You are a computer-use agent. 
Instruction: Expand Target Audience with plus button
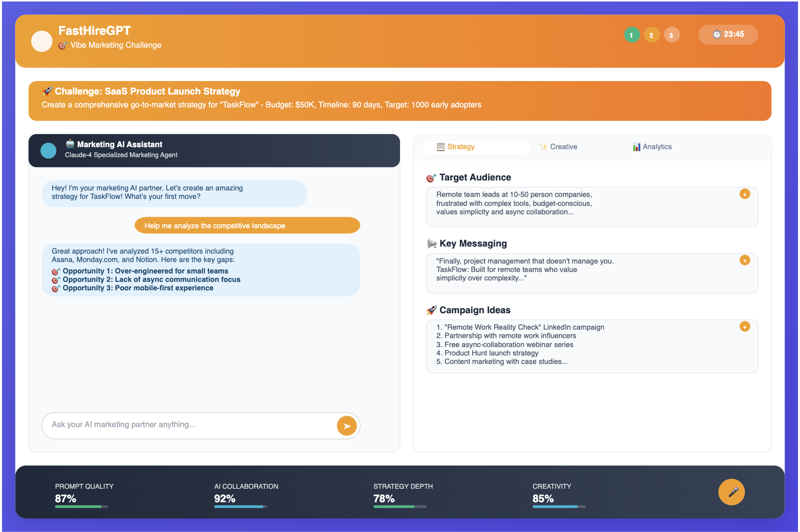(744, 194)
